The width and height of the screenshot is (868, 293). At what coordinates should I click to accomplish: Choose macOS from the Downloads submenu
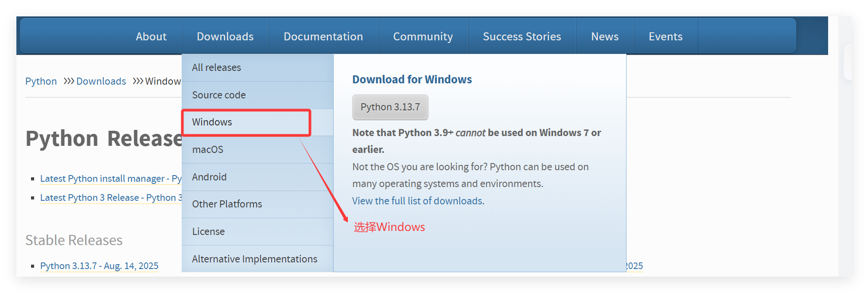[208, 149]
